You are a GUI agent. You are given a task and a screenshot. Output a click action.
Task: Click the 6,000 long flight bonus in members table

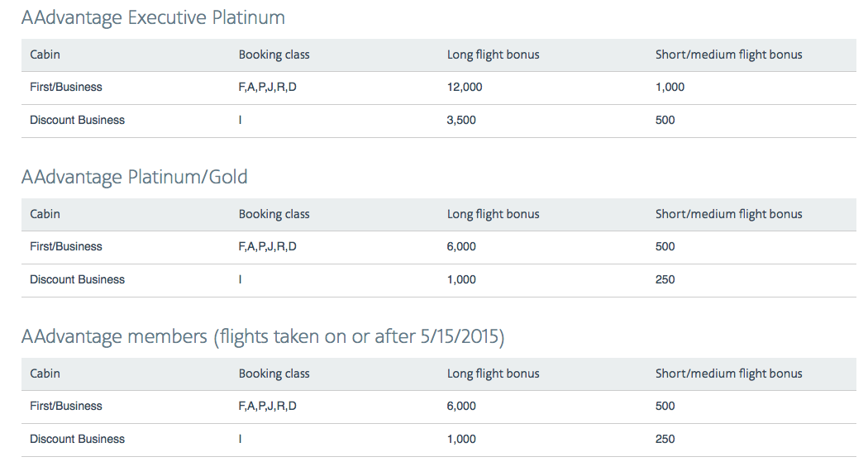pyautogui.click(x=461, y=406)
